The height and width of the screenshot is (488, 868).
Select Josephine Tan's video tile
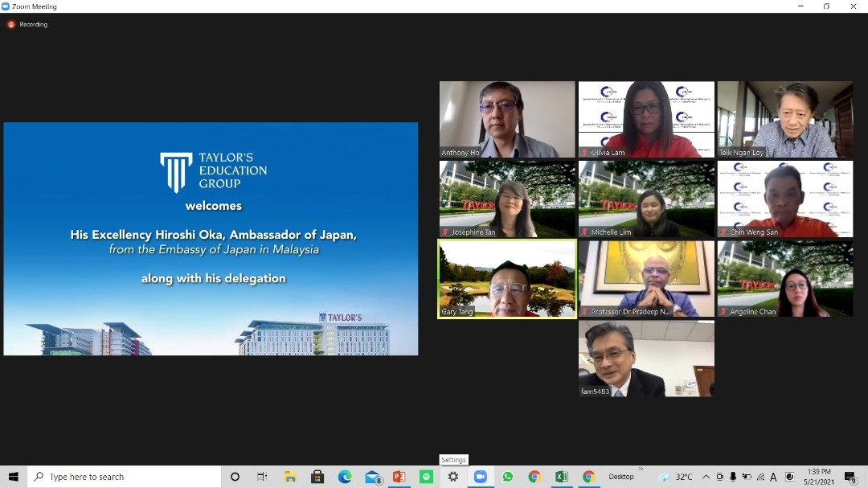[x=507, y=199]
